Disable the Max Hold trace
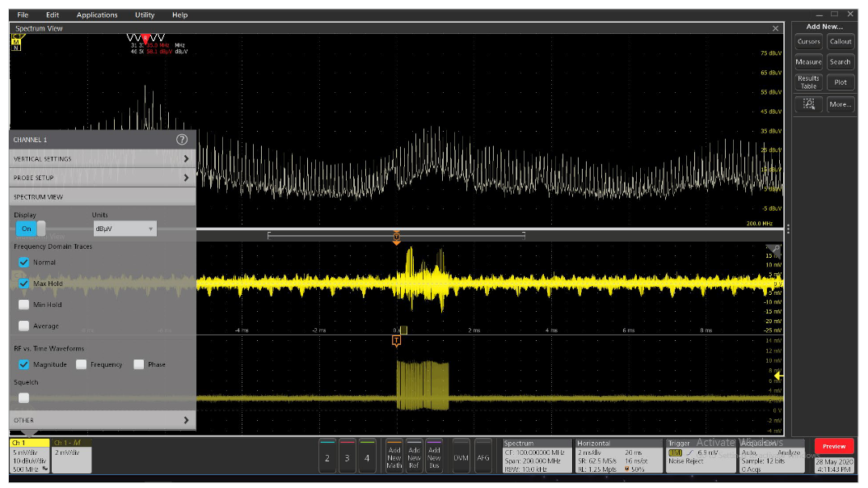Screen dimensions: 868x488 coord(24,284)
